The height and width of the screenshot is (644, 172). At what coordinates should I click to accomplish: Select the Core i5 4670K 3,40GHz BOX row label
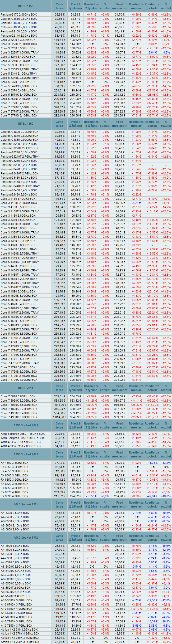tap(19, 317)
